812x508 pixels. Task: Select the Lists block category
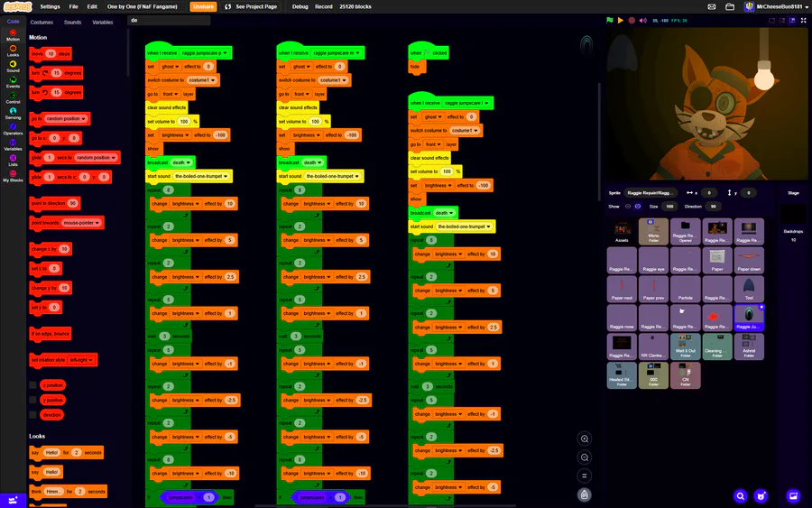point(13,160)
